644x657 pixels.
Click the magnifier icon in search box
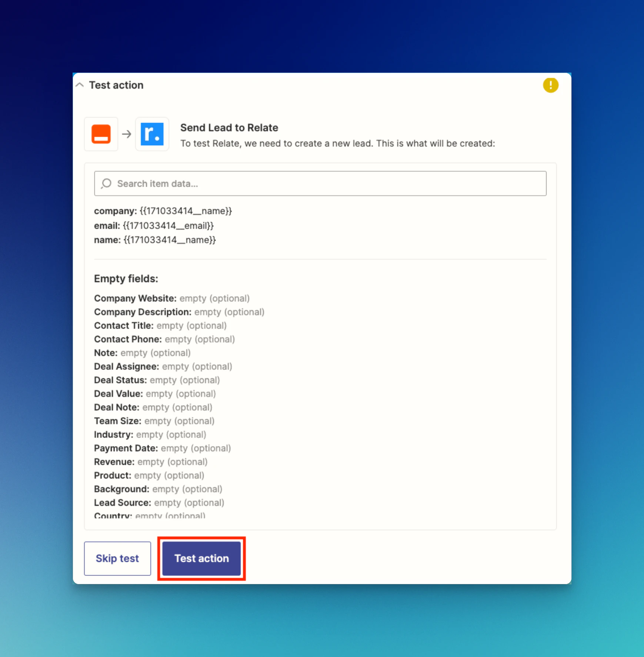click(106, 183)
